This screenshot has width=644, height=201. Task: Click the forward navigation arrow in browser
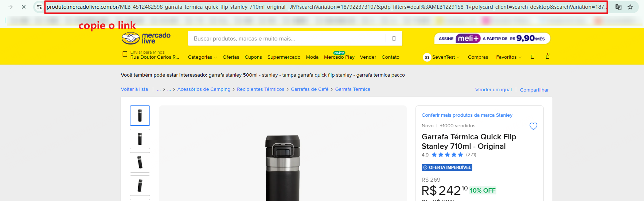coord(11,7)
